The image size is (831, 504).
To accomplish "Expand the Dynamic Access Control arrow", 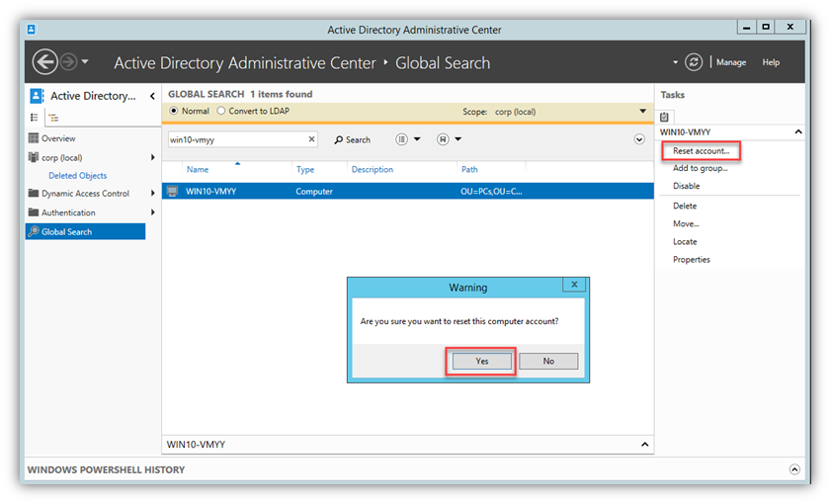I will pyautogui.click(x=152, y=194).
